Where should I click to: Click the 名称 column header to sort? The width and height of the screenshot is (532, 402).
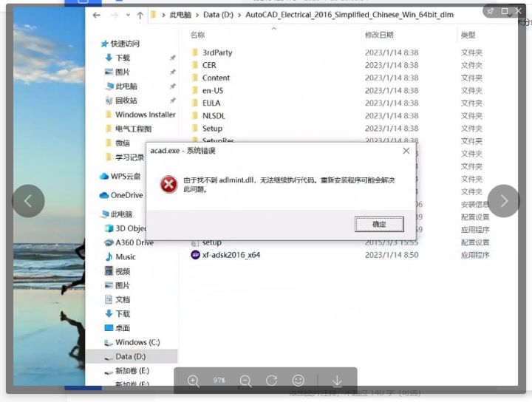click(x=198, y=35)
